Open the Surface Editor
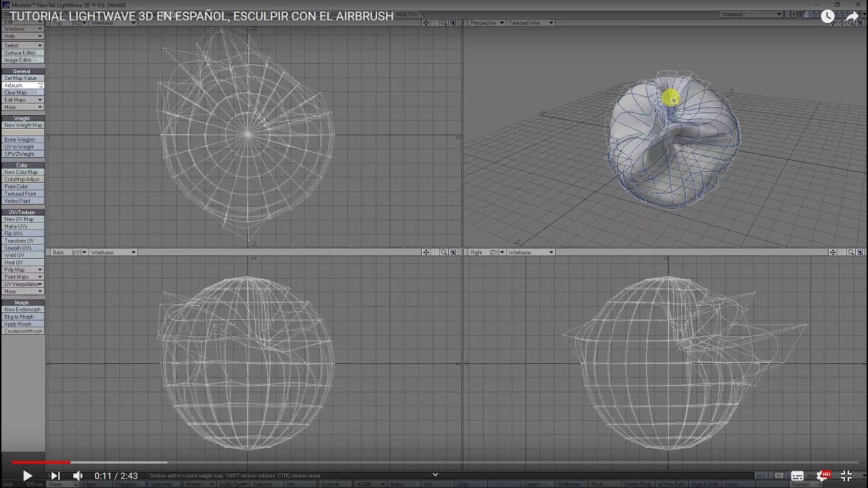This screenshot has height=488, width=868. 23,53
